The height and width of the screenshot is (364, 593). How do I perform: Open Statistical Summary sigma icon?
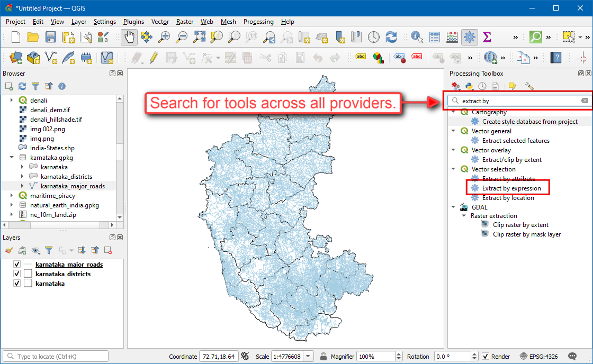(x=487, y=37)
